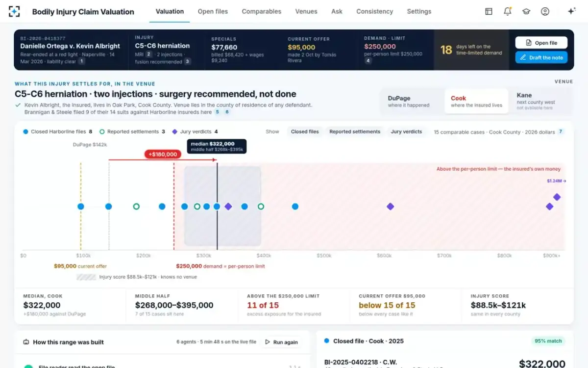Viewport: 588px width, 368px height.
Task: Open the graduation cap learning icon
Action: click(x=526, y=11)
